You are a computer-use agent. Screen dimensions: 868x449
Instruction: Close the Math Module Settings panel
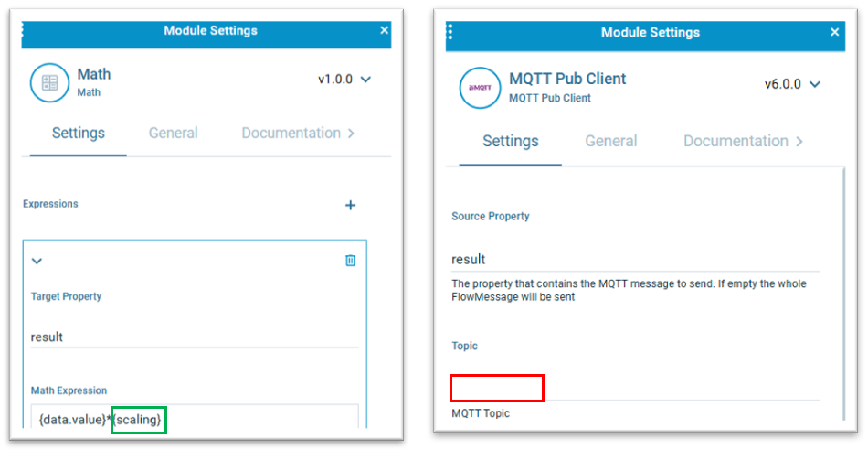click(384, 30)
